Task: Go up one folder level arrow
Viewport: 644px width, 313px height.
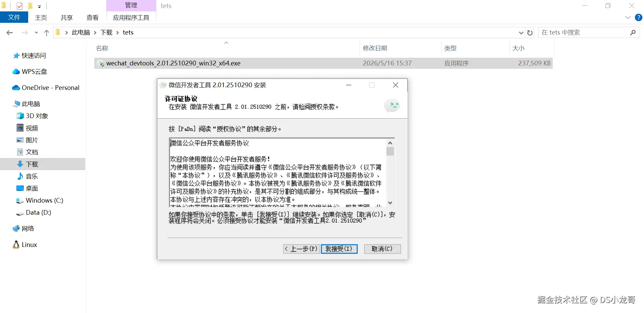Action: click(47, 33)
